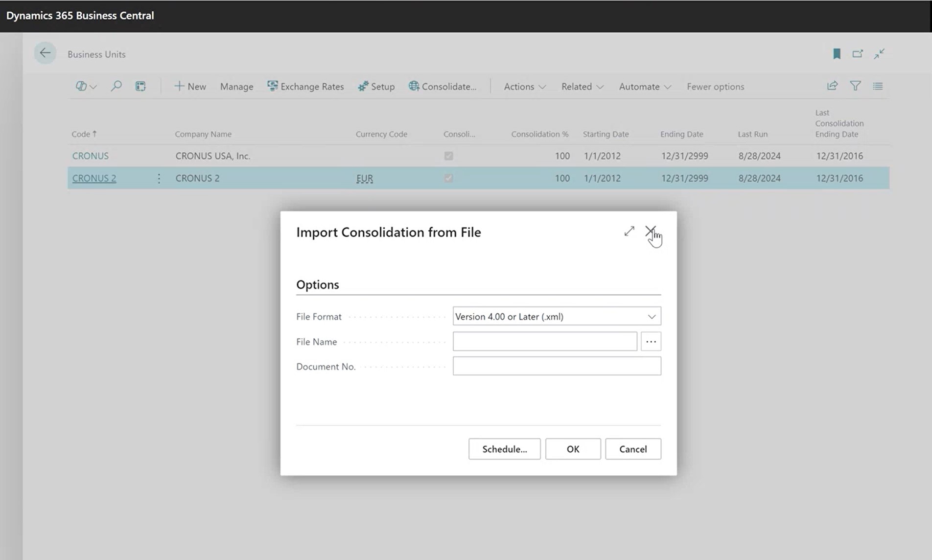Toggle the filter pane icon
Viewport: 932px width, 560px height.
[855, 86]
